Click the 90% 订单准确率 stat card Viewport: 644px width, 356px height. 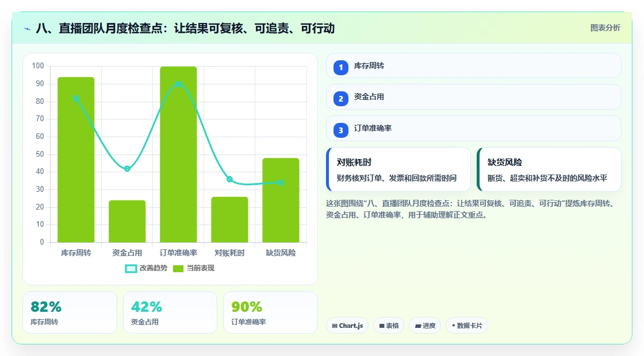point(270,312)
